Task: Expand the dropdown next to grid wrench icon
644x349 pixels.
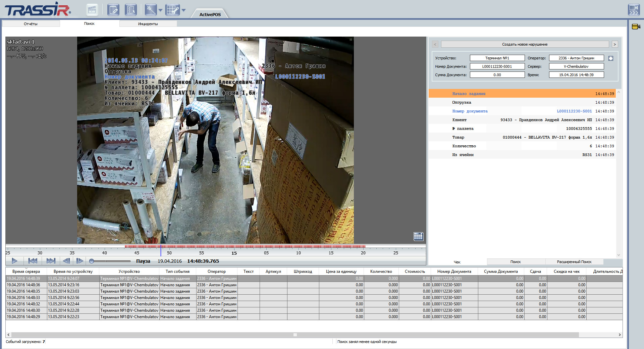Action: 183,10
